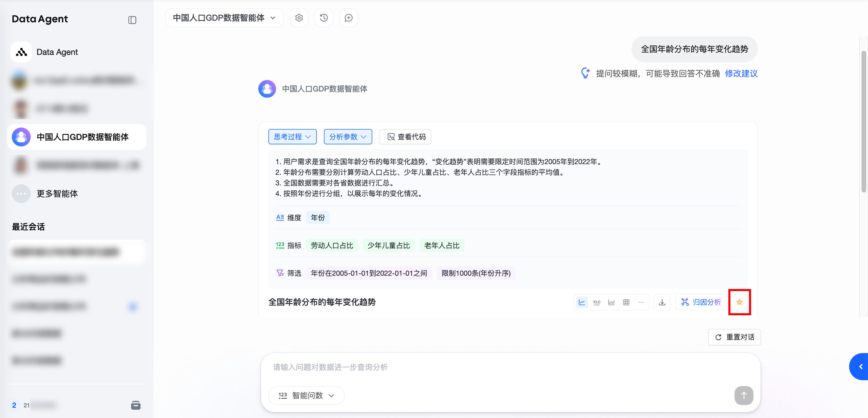
Task: Open conversation history clock icon
Action: (x=324, y=18)
